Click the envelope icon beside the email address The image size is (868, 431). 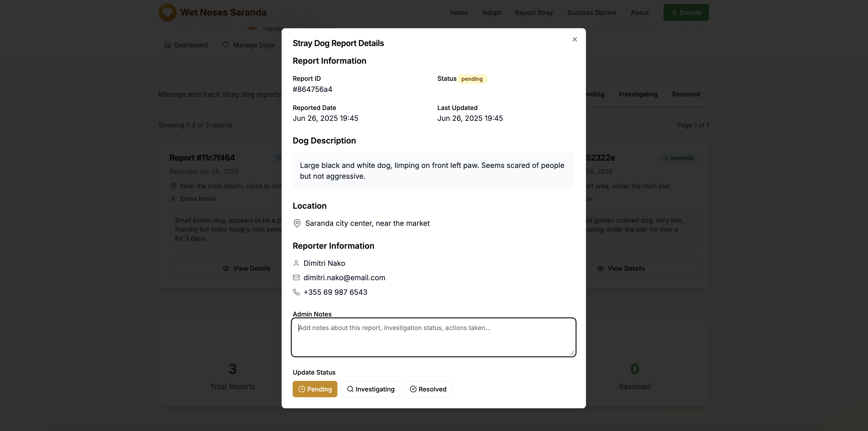[x=296, y=277]
